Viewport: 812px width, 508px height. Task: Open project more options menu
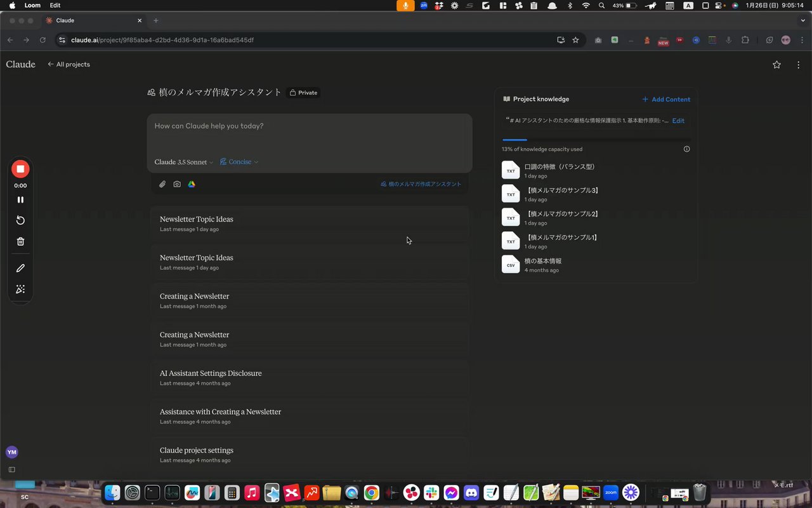(x=798, y=65)
